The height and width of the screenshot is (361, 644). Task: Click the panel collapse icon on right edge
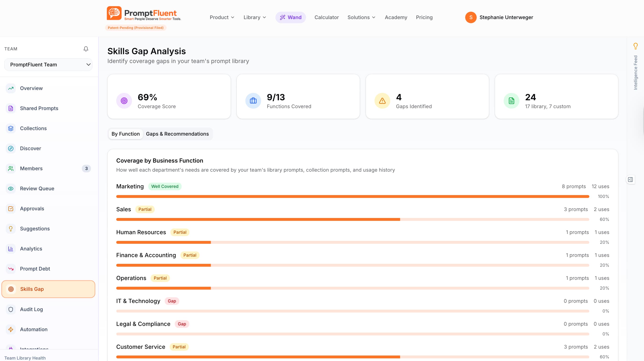click(x=630, y=180)
